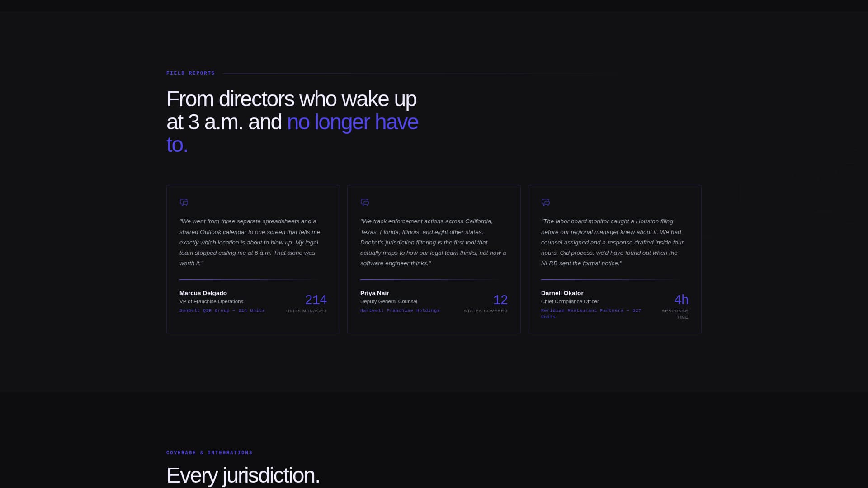The width and height of the screenshot is (868, 488).
Task: Click 'VP of Franchise Operations' title
Action: click(x=211, y=301)
